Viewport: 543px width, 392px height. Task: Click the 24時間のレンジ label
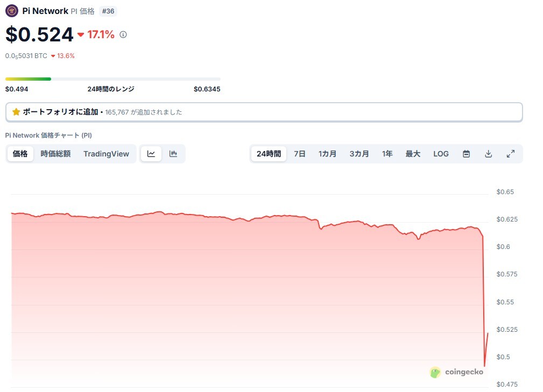point(111,89)
